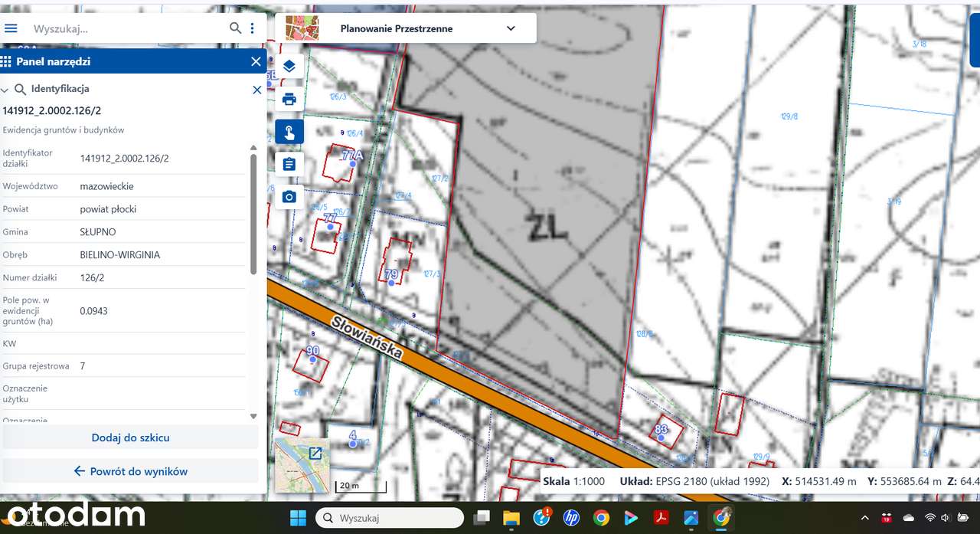Click the ZL forest zone label
The height and width of the screenshot is (534, 980).
click(x=547, y=226)
